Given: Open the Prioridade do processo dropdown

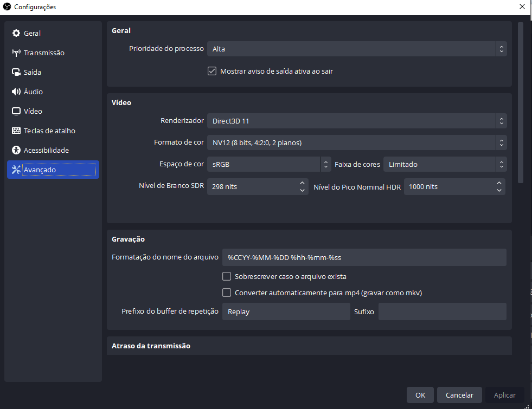Looking at the screenshot, I should (x=357, y=49).
